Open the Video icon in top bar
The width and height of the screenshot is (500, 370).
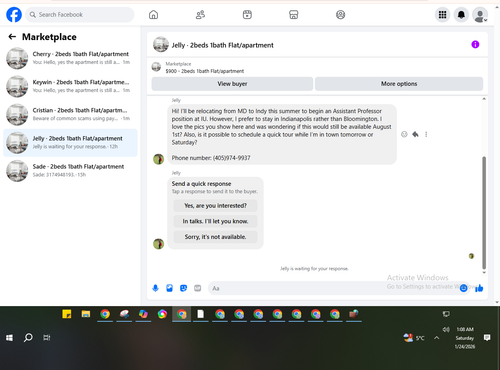pyautogui.click(x=247, y=15)
